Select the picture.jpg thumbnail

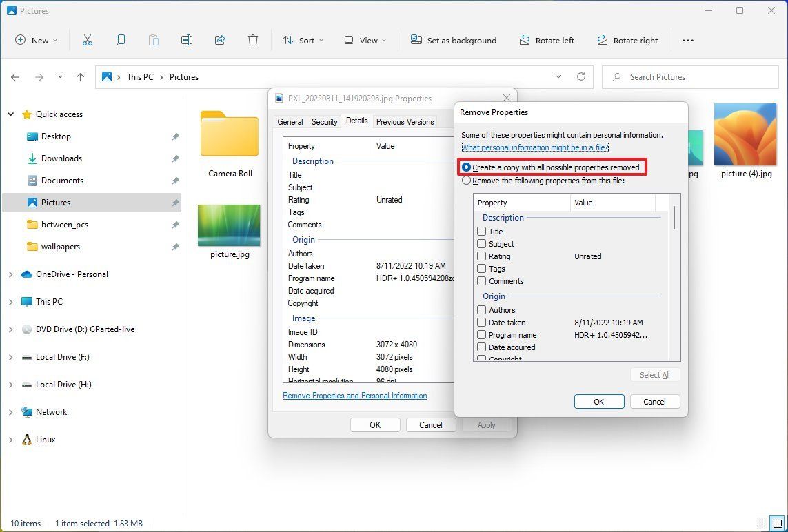click(x=229, y=225)
